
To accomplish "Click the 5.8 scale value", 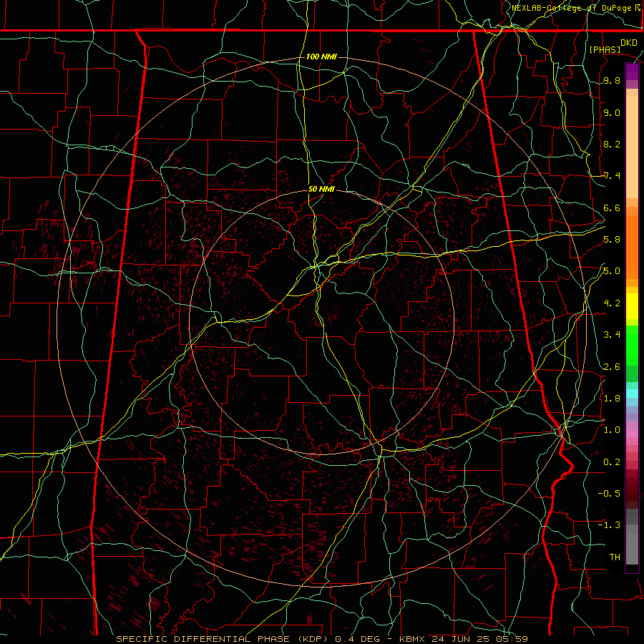I will (612, 240).
